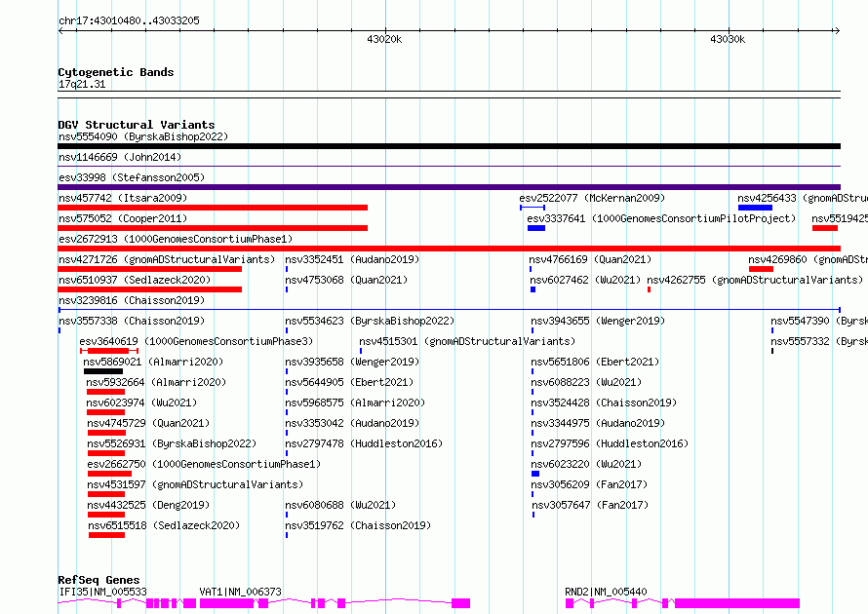The image size is (868, 614).
Task: Click the chr17:43010480..43033205 coordinates text
Action: 129,20
